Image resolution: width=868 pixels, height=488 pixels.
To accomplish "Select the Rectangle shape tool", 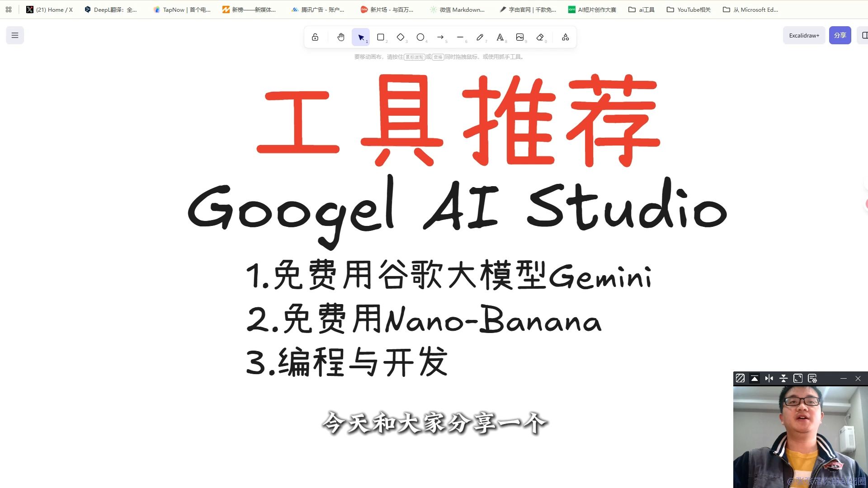I will [x=381, y=37].
